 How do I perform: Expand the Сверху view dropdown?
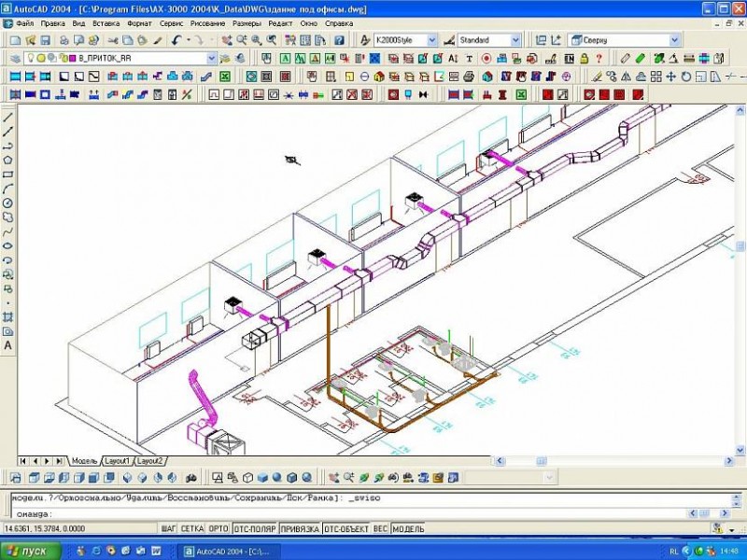pos(675,40)
